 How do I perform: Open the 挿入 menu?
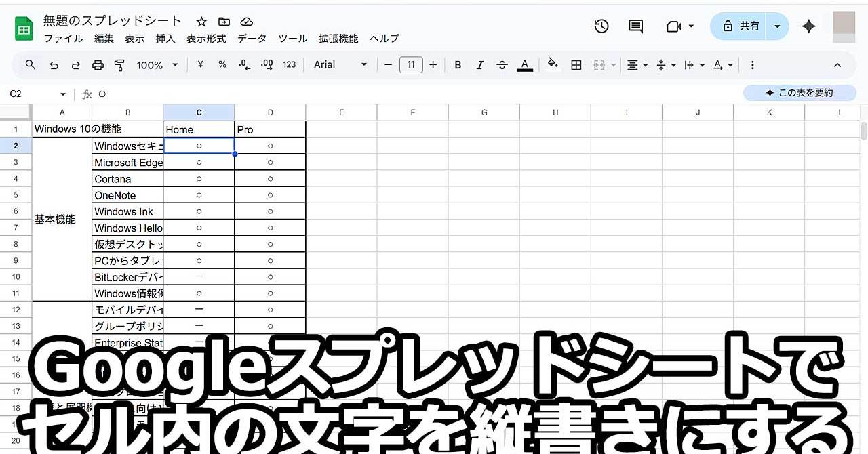pyautogui.click(x=165, y=39)
